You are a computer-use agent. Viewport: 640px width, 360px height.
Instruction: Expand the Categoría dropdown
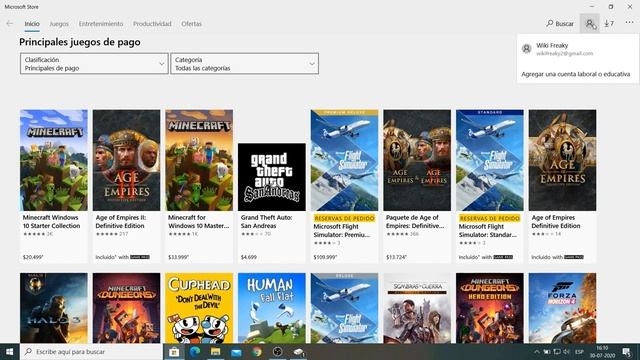(x=244, y=64)
